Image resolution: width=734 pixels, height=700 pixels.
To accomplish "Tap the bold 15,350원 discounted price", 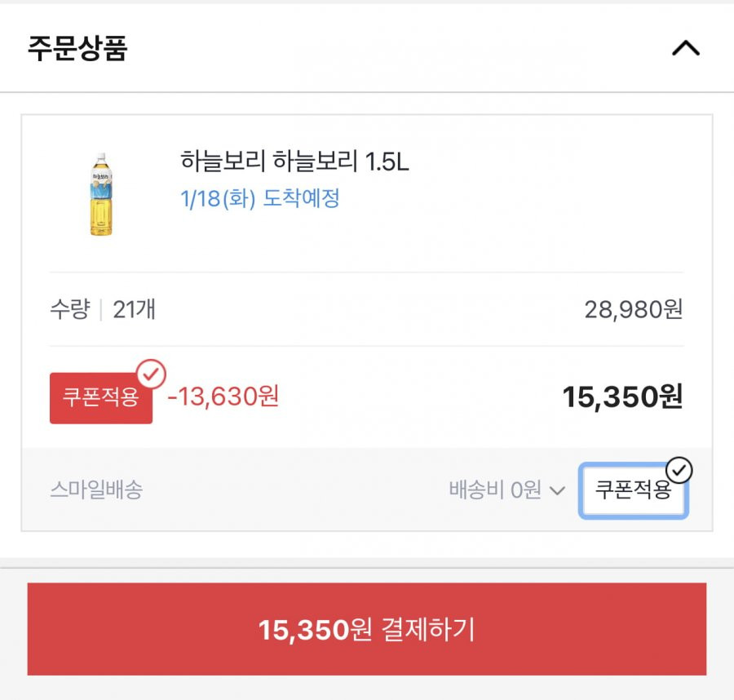I will tap(622, 397).
